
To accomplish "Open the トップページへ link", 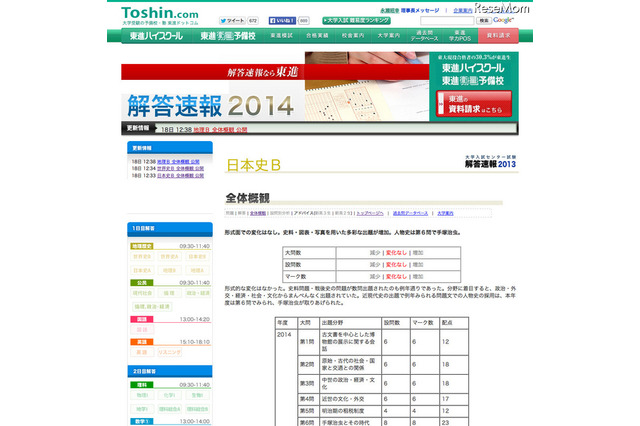I will (x=370, y=213).
